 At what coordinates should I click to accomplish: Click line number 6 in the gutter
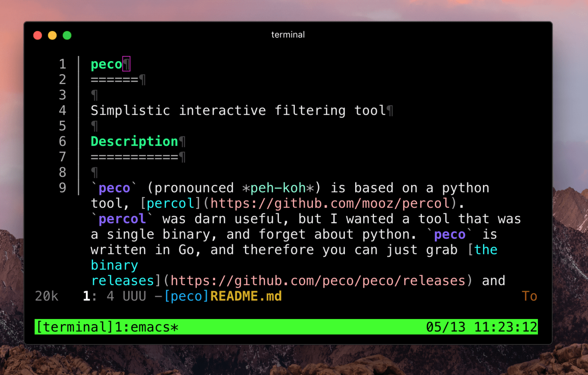click(x=62, y=141)
